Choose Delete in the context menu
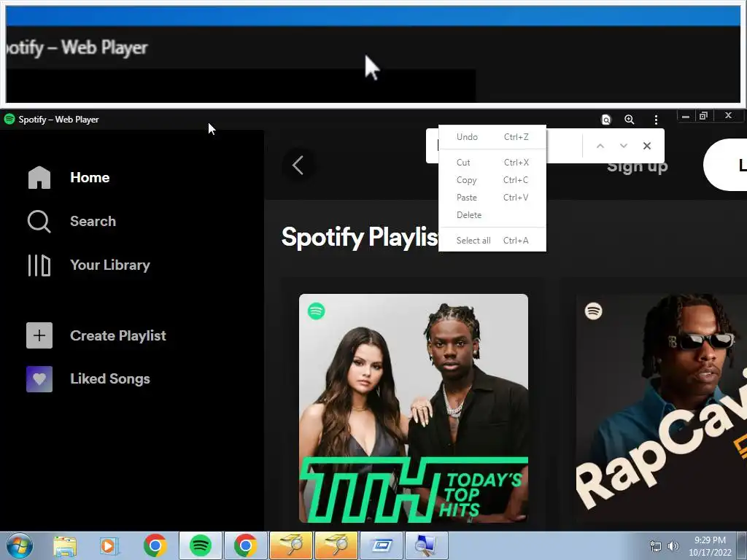Viewport: 747px width, 560px height. click(x=492, y=215)
